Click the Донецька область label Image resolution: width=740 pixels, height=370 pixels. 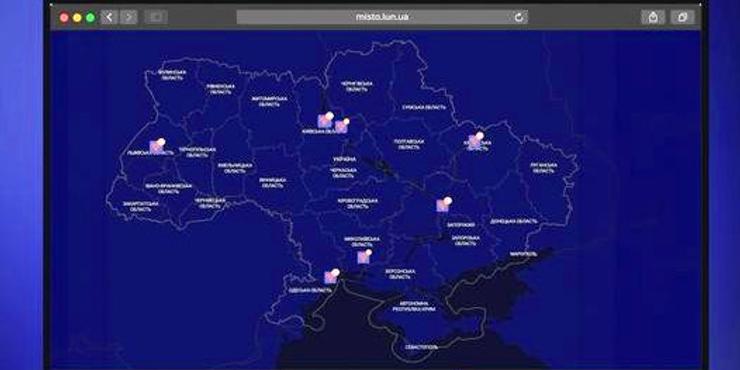[x=513, y=221]
